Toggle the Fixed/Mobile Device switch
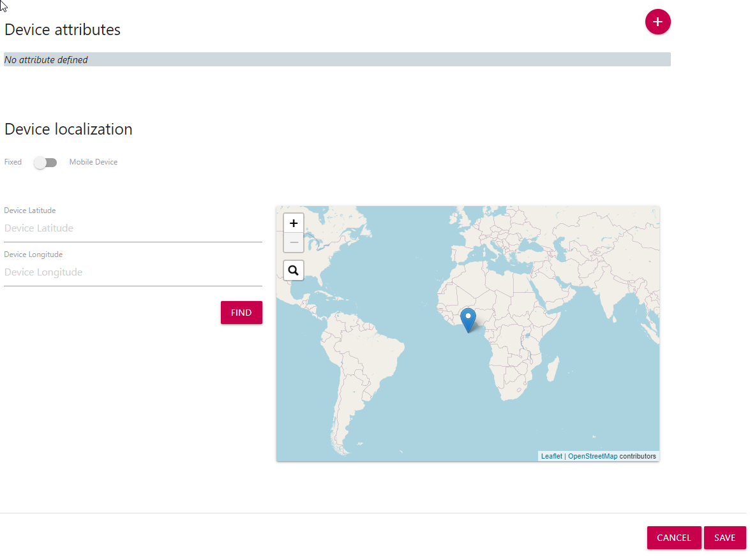Image resolution: width=750 pixels, height=560 pixels. tap(45, 163)
